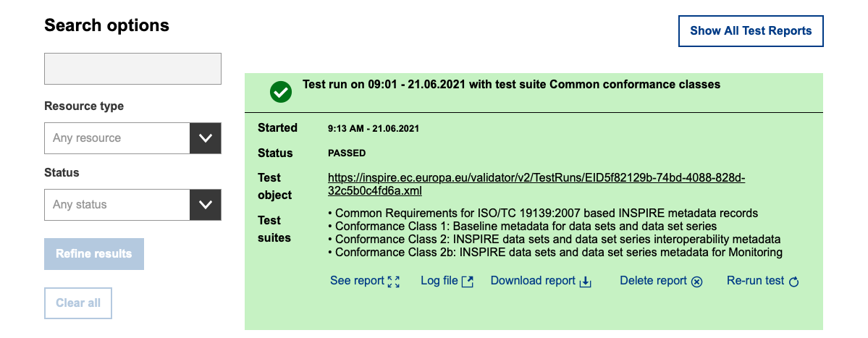
Task: Click the circular re-run arrow icon
Action: 793,282
